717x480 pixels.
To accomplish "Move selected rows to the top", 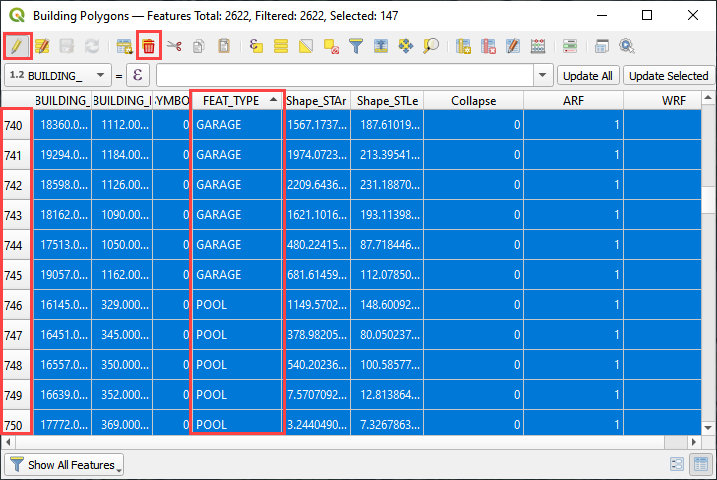I will (x=382, y=46).
